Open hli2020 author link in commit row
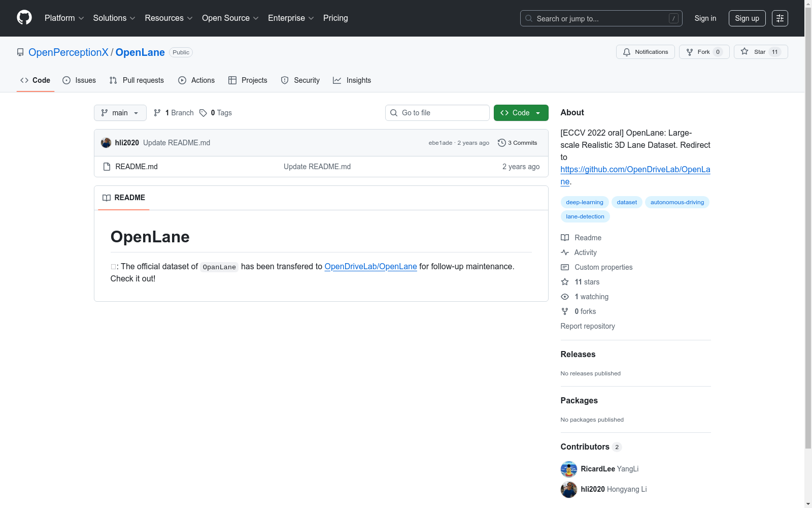 (127, 143)
